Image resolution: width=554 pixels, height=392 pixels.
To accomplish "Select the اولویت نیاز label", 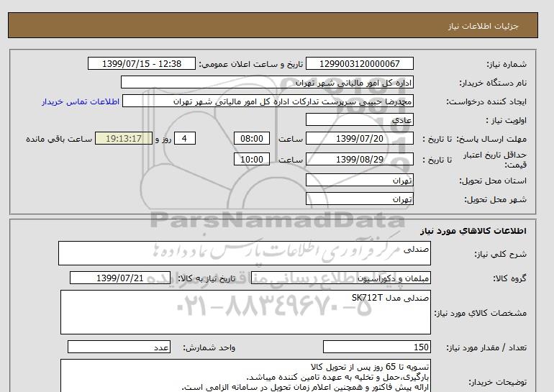I will 506,120.
